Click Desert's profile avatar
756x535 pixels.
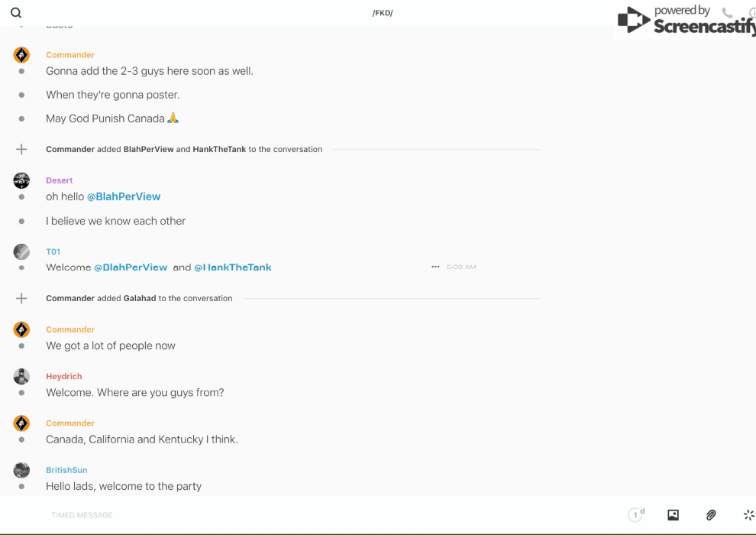[x=21, y=180]
